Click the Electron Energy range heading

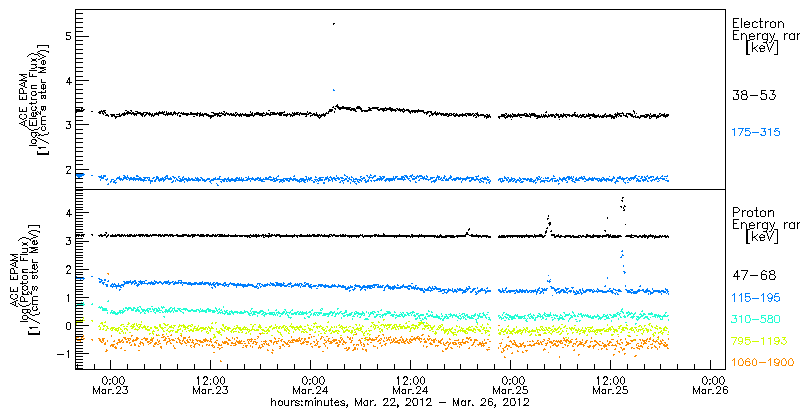[765, 37]
